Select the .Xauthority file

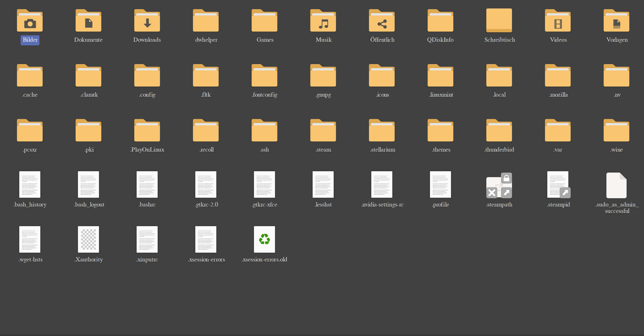89,239
